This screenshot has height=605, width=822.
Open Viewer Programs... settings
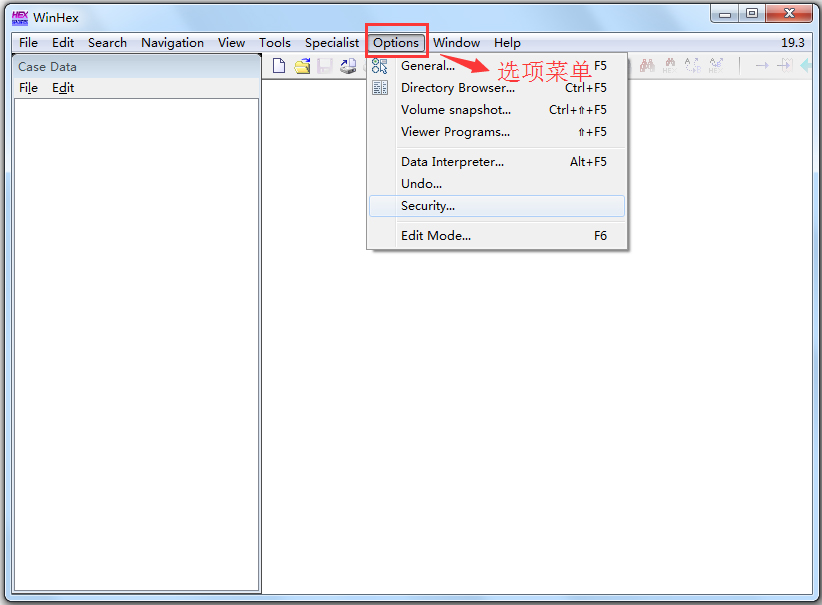click(x=497, y=132)
